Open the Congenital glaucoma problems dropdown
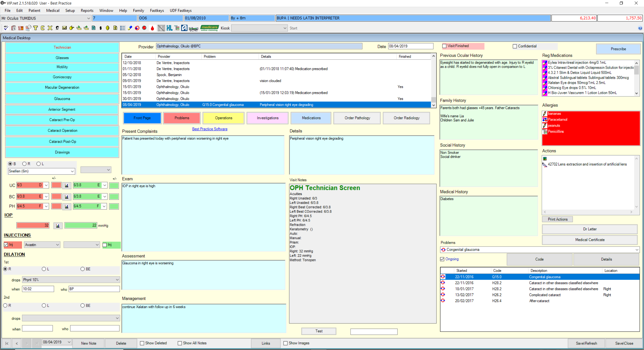This screenshot has width=644, height=350. (x=637, y=250)
